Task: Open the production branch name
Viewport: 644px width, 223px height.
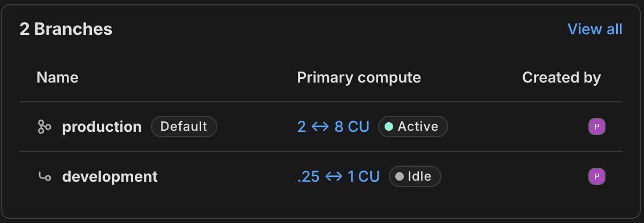Action: (102, 127)
